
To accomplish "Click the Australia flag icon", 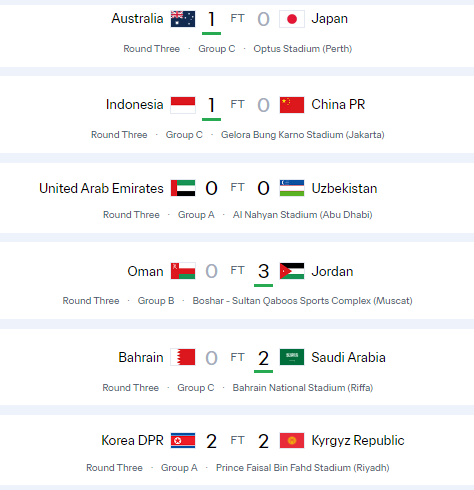I will (x=183, y=19).
